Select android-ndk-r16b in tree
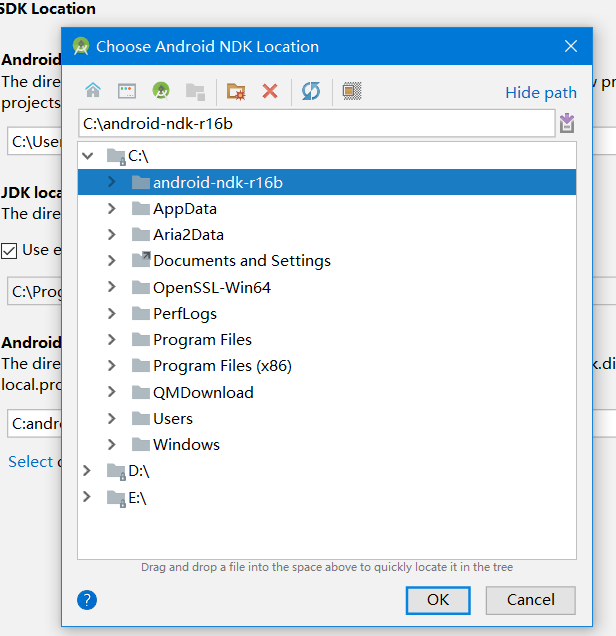The width and height of the screenshot is (616, 636). (327, 182)
